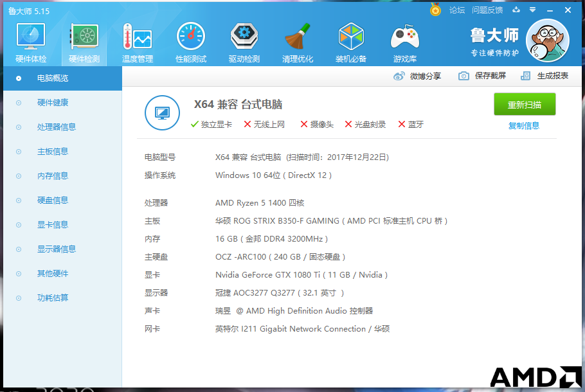Click the 英特尔 I211 Gigabit Network value
The width and height of the screenshot is (585, 392).
302,329
